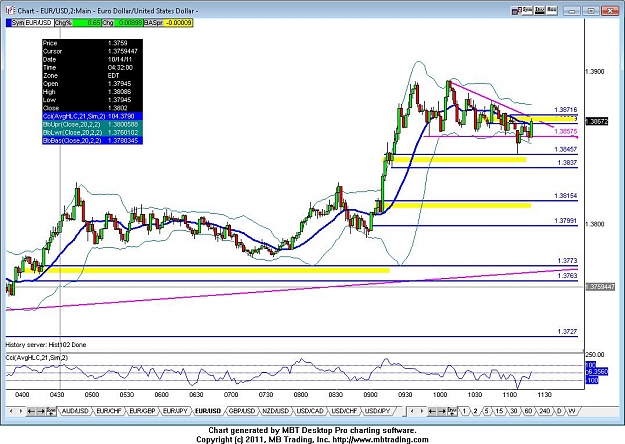Open the EUR/JPY tab
625x444 pixels.
click(x=175, y=411)
